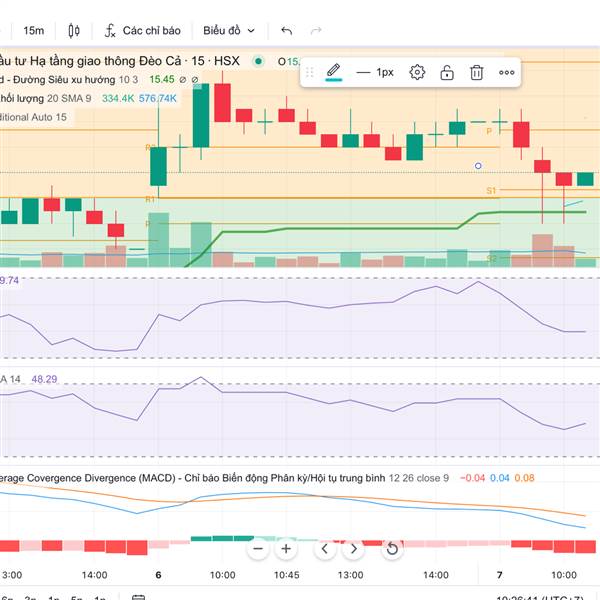
Task: Click day 7 marker on time axis
Action: [499, 575]
